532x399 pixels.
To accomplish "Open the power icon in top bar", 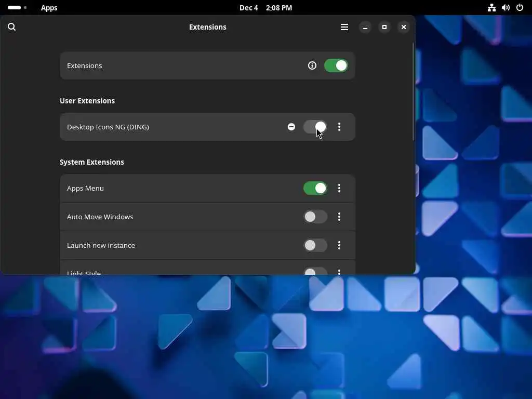I will [520, 7].
